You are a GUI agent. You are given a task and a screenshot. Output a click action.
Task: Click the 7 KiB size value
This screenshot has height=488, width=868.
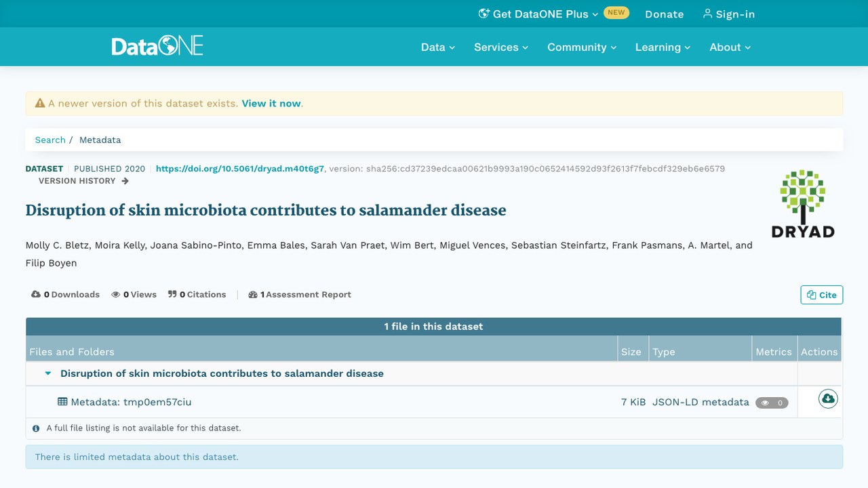(x=633, y=402)
